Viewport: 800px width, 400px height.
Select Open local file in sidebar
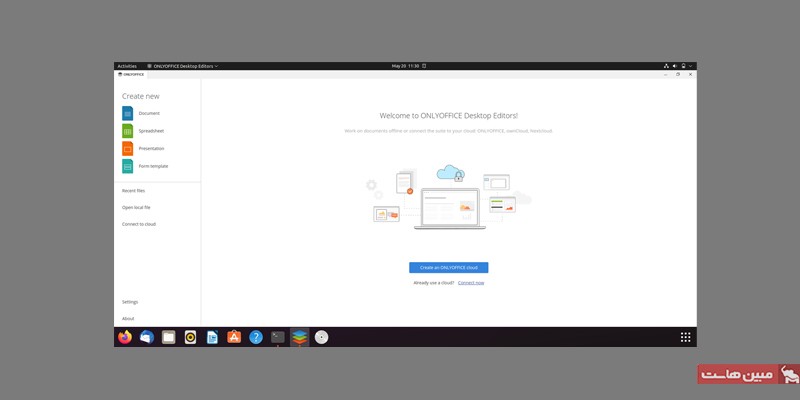tap(137, 207)
